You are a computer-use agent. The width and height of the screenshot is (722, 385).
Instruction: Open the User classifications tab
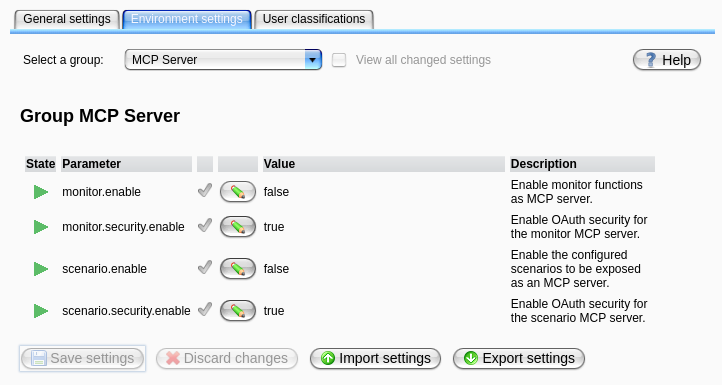click(314, 19)
